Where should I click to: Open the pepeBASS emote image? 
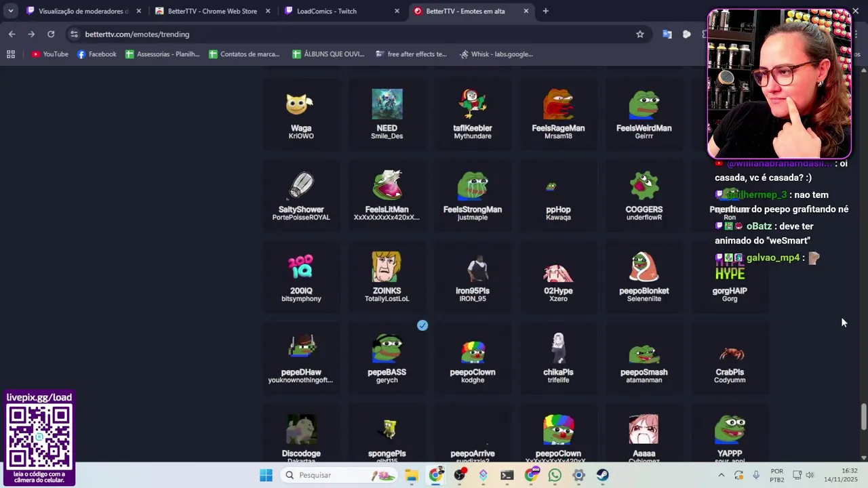coord(387,348)
